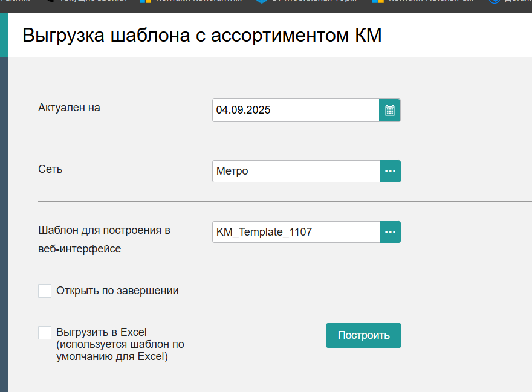Click the Метро network combo field
The image size is (532, 392).
[296, 172]
